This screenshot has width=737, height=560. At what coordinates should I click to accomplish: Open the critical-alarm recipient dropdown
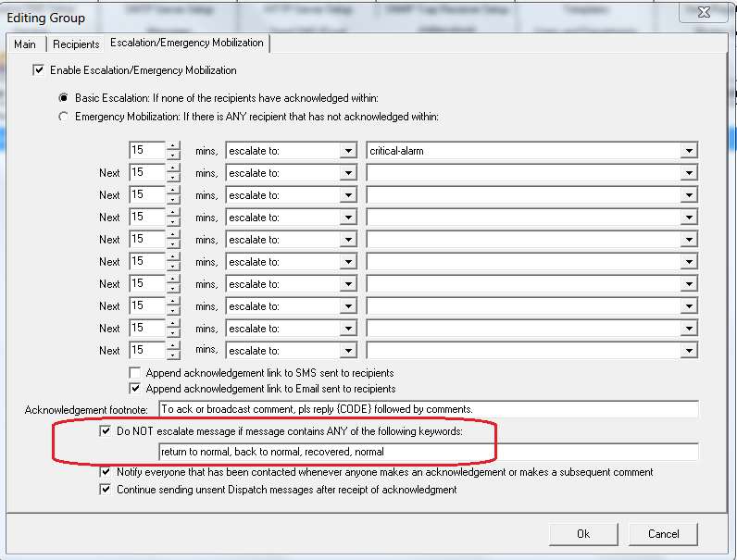(x=688, y=151)
